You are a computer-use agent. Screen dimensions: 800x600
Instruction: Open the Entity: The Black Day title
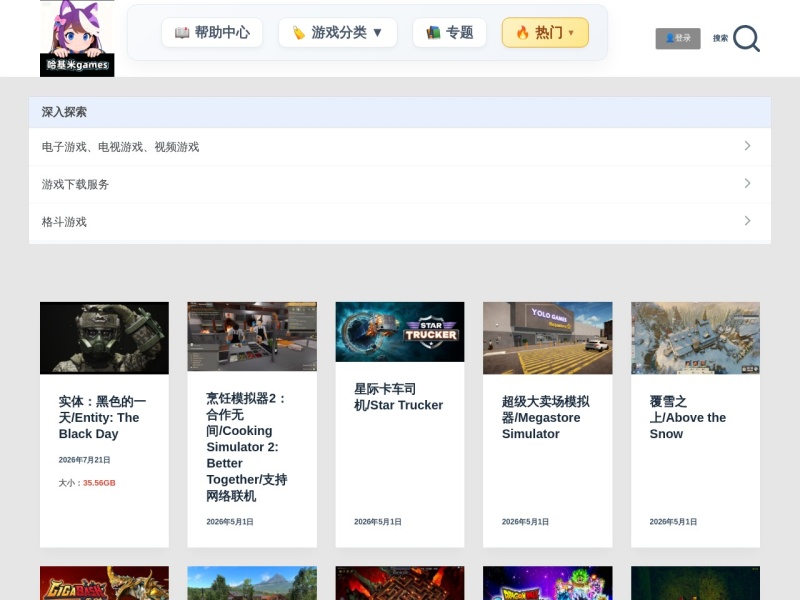pos(102,417)
